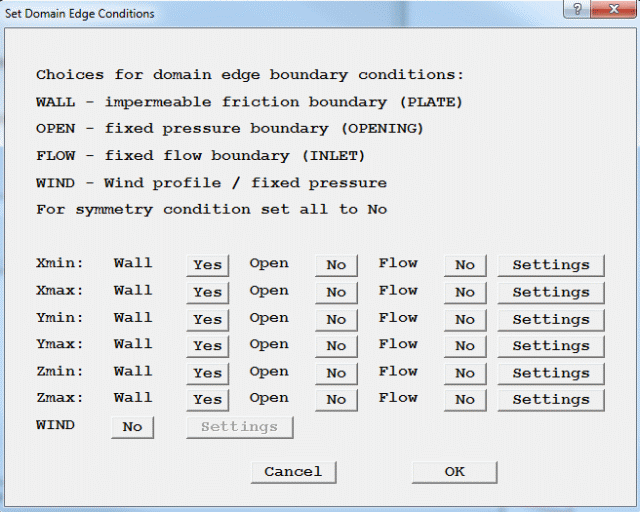Confirm with the OK button
Image resolution: width=640 pixels, height=512 pixels.
coord(454,471)
